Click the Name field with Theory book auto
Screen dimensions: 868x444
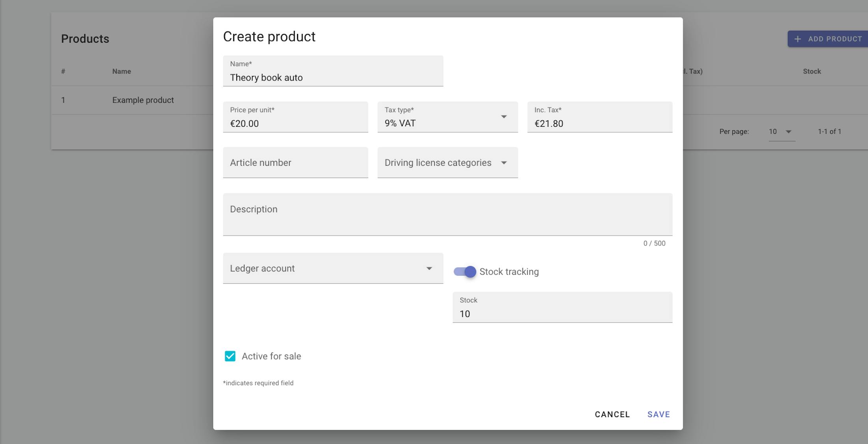coord(333,71)
